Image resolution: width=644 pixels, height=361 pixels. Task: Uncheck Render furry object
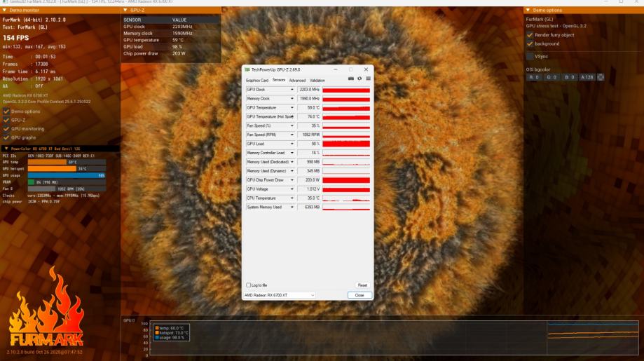coord(530,35)
